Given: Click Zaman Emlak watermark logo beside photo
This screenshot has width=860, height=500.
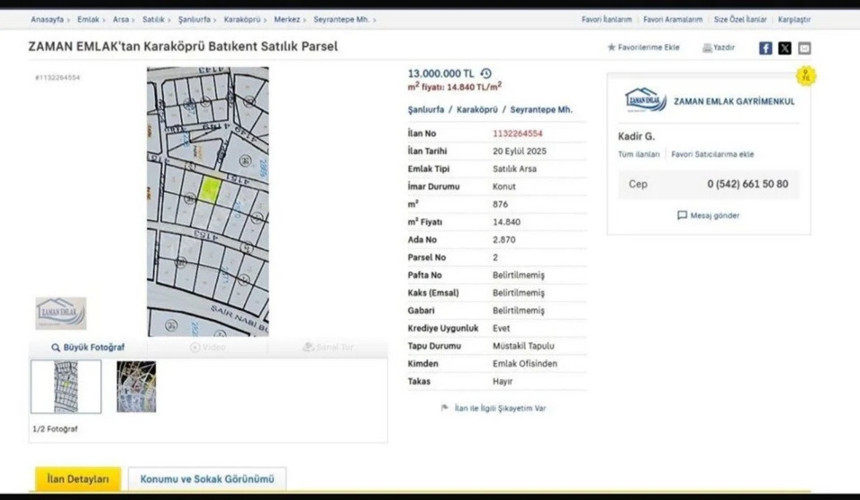Looking at the screenshot, I should (x=61, y=314).
